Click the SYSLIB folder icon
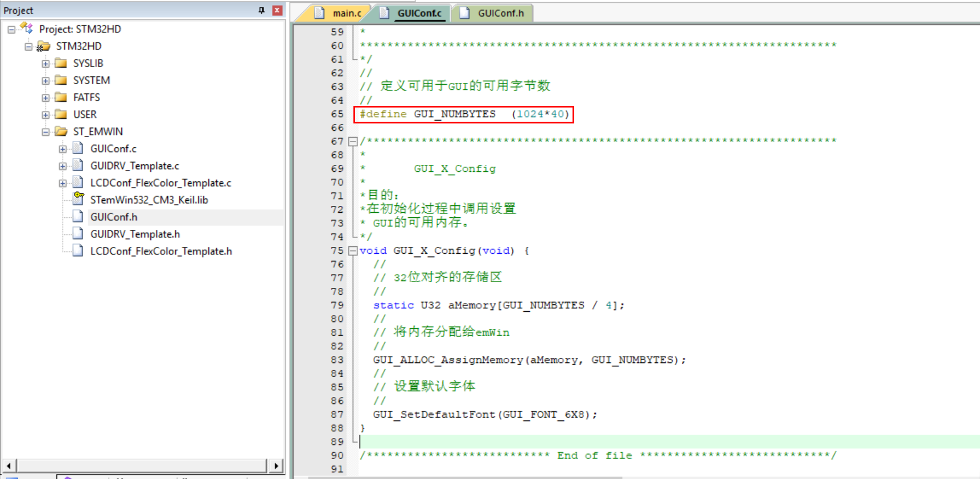Viewport: 980px width, 479px height. pyautogui.click(x=60, y=63)
